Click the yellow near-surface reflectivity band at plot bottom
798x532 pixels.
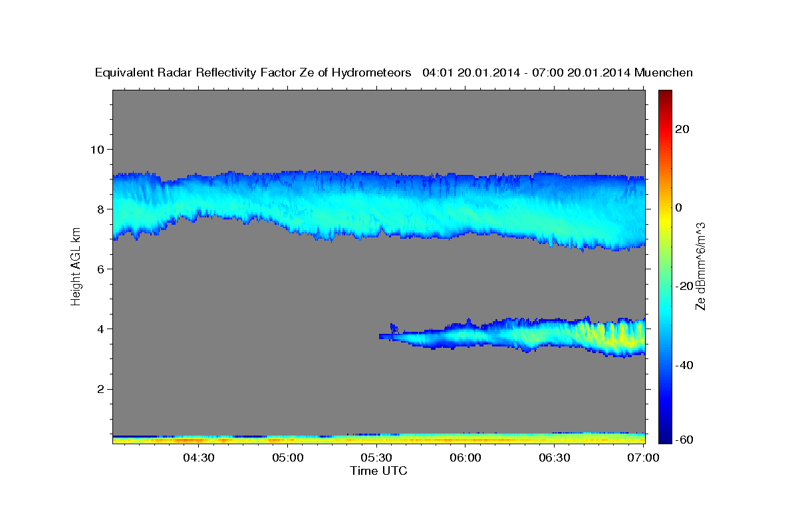coord(379,440)
